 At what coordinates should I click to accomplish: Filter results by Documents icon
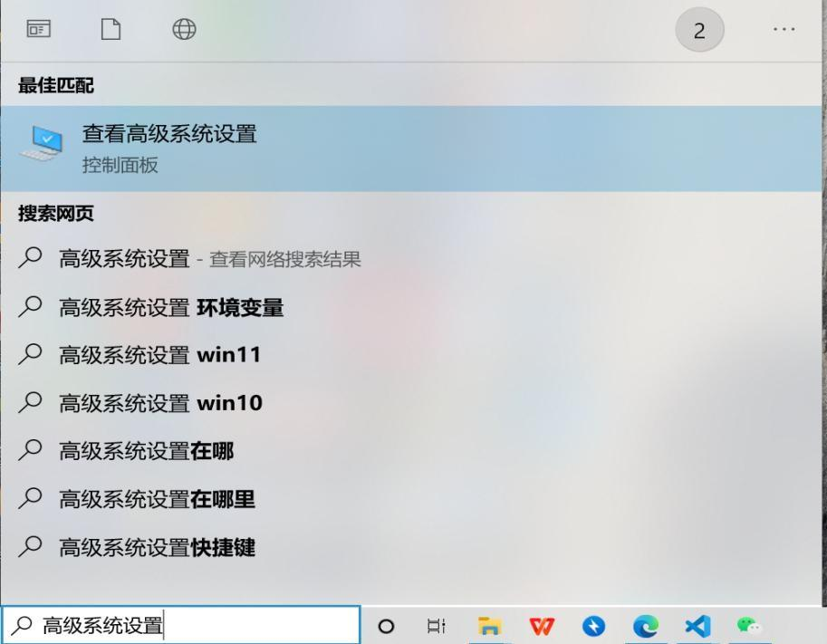[111, 29]
